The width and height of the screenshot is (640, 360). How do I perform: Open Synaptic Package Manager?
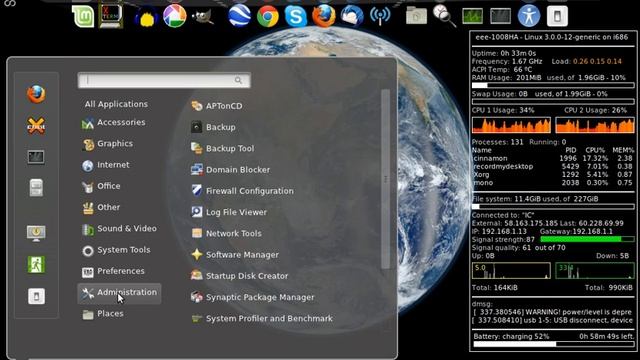(253, 297)
